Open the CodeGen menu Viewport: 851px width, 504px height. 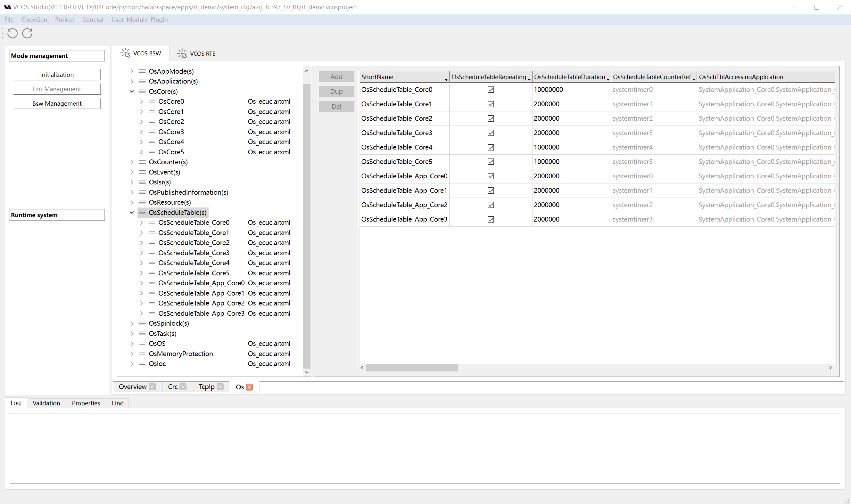pos(34,20)
